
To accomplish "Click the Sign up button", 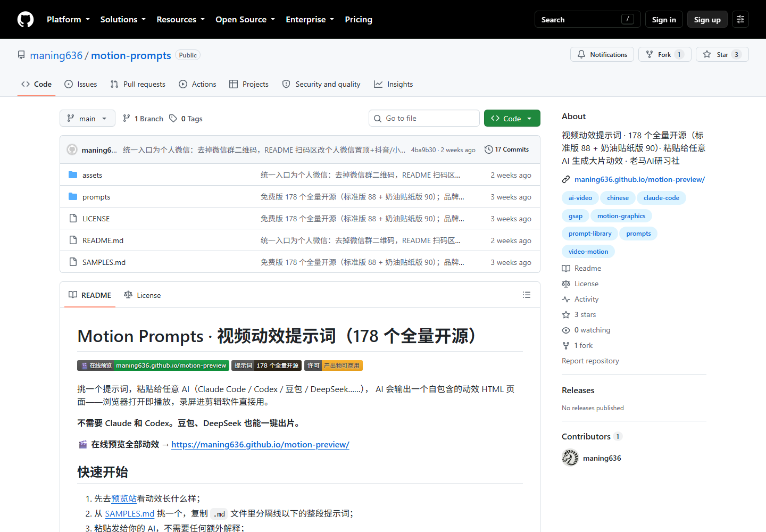I will 707,20.
